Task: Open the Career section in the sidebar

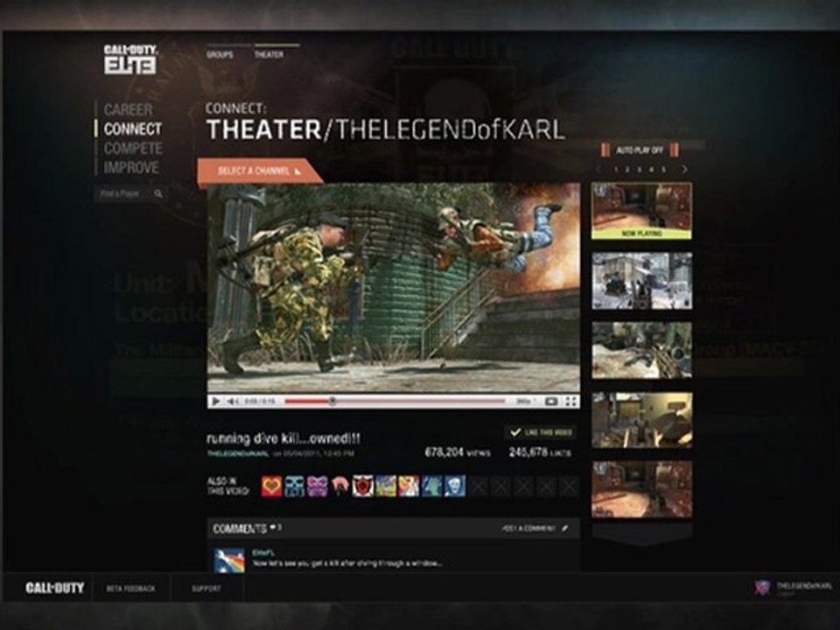Action: coord(128,110)
